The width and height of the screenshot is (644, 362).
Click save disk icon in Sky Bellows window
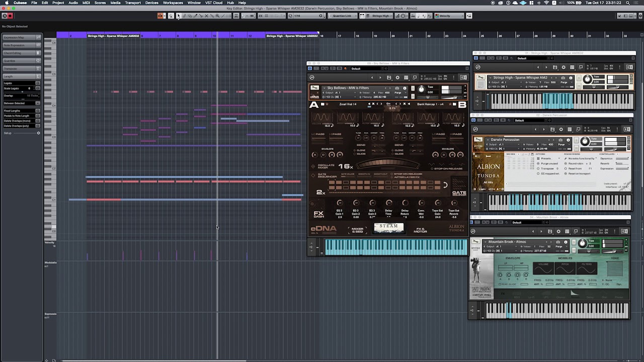[389, 77]
